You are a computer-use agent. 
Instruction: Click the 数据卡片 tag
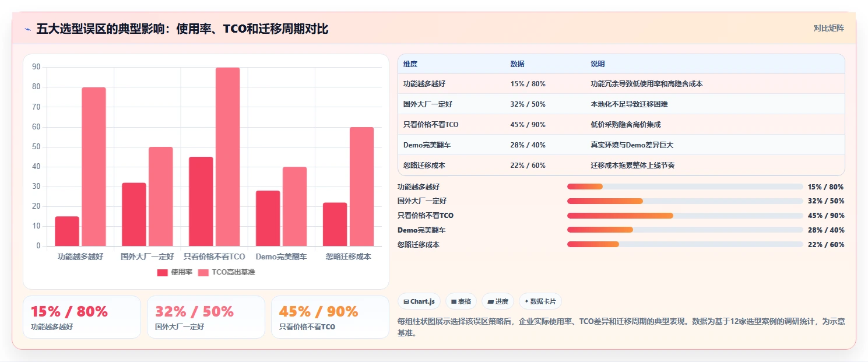[540, 301]
